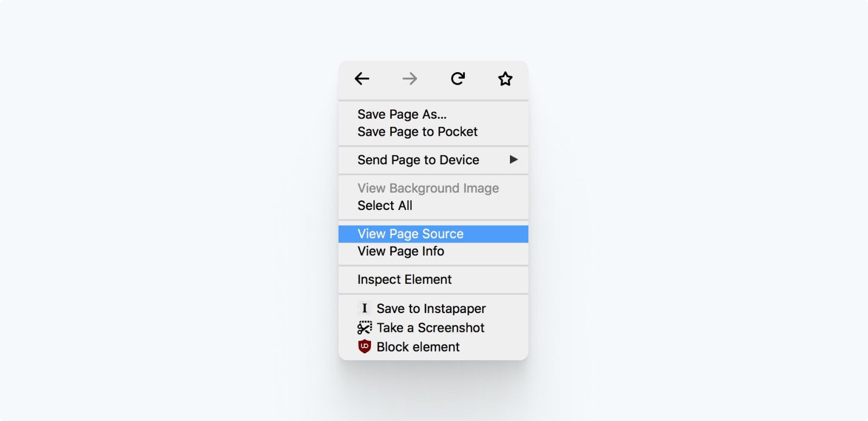This screenshot has width=868, height=421.
Task: Reload the page using the refresh icon
Action: pos(458,79)
